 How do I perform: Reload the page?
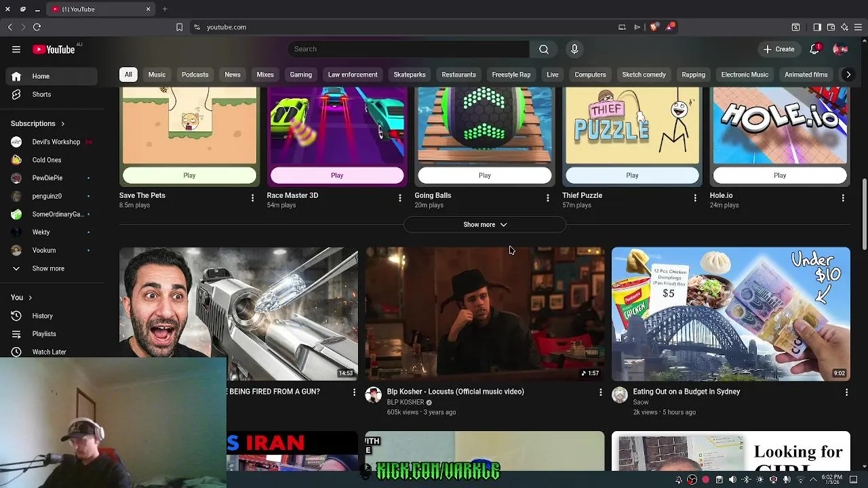click(x=37, y=27)
